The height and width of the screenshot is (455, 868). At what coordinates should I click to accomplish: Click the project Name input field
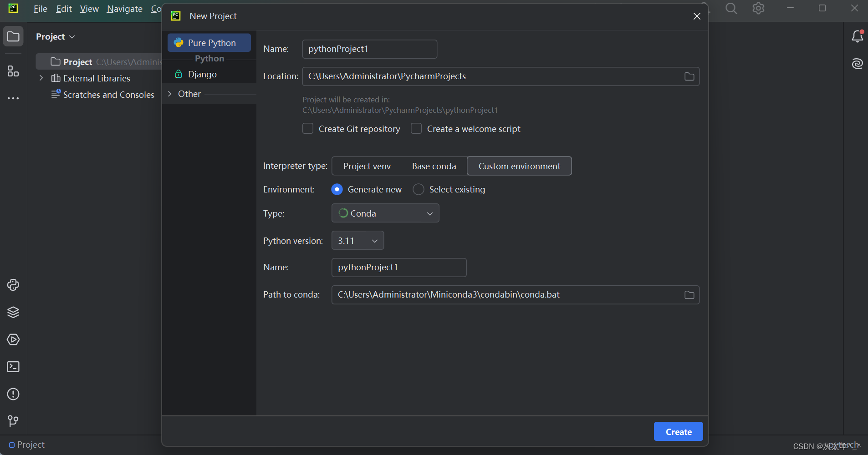(369, 49)
